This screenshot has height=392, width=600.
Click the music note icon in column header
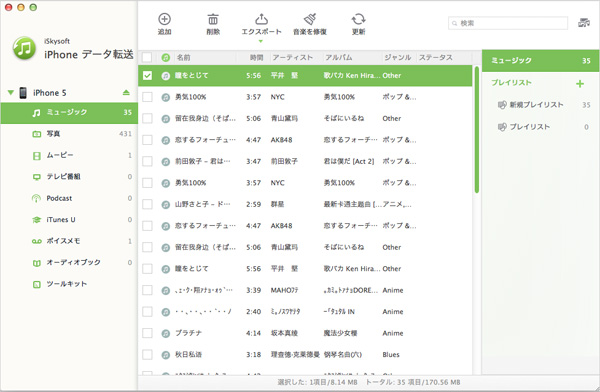(166, 57)
